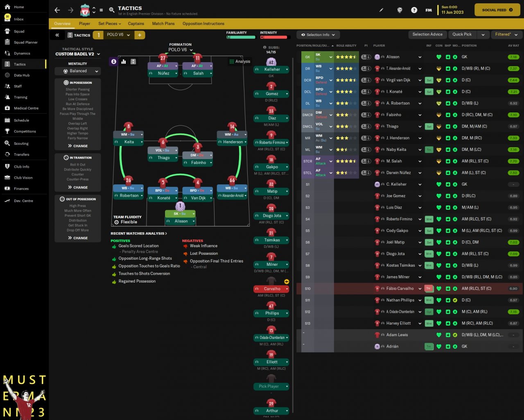Click the pencil edit icon in the top bar
Viewport: 524px width, 420px height.
[x=382, y=10]
